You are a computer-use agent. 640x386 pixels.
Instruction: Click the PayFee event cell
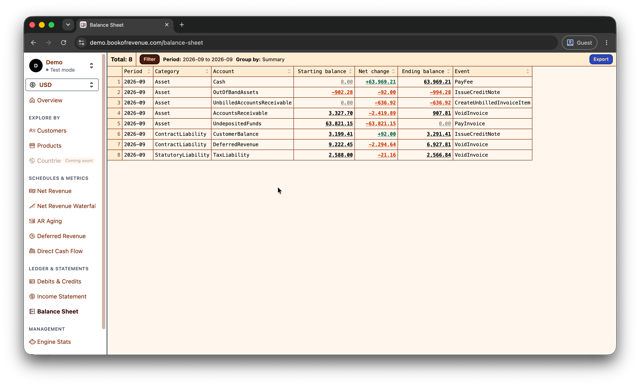click(x=492, y=82)
